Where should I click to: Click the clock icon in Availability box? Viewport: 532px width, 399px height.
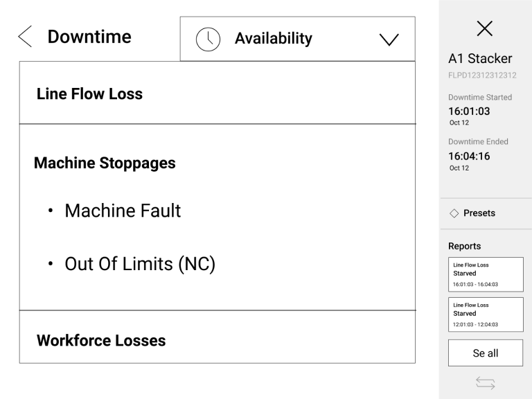pos(207,39)
